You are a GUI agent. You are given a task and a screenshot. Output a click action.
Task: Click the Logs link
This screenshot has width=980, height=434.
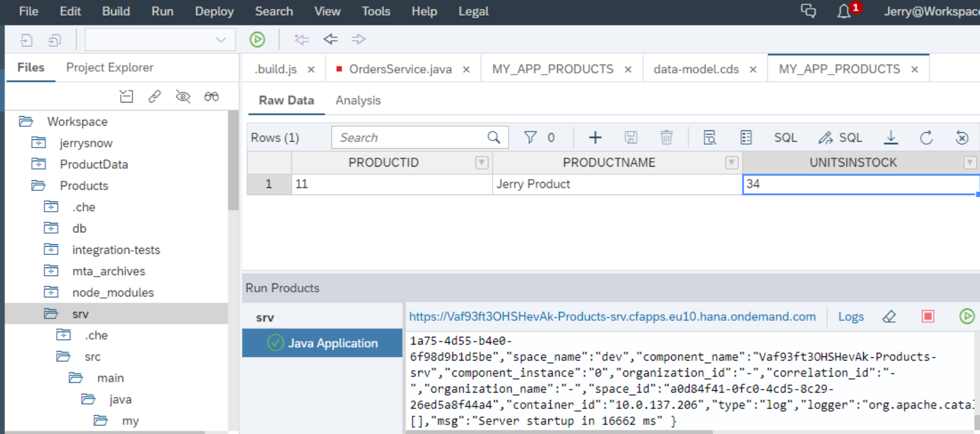click(851, 317)
